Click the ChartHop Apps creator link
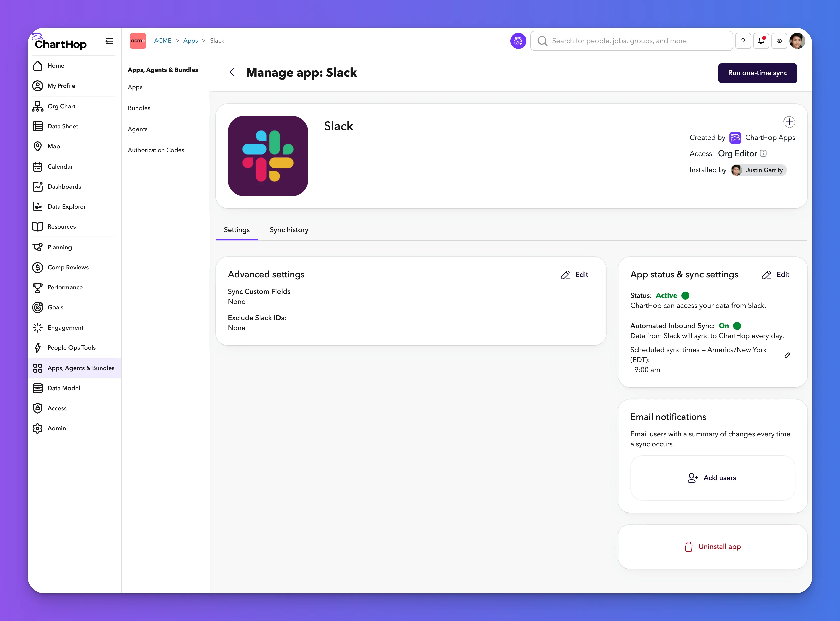Viewport: 840px width, 621px height. click(x=770, y=138)
